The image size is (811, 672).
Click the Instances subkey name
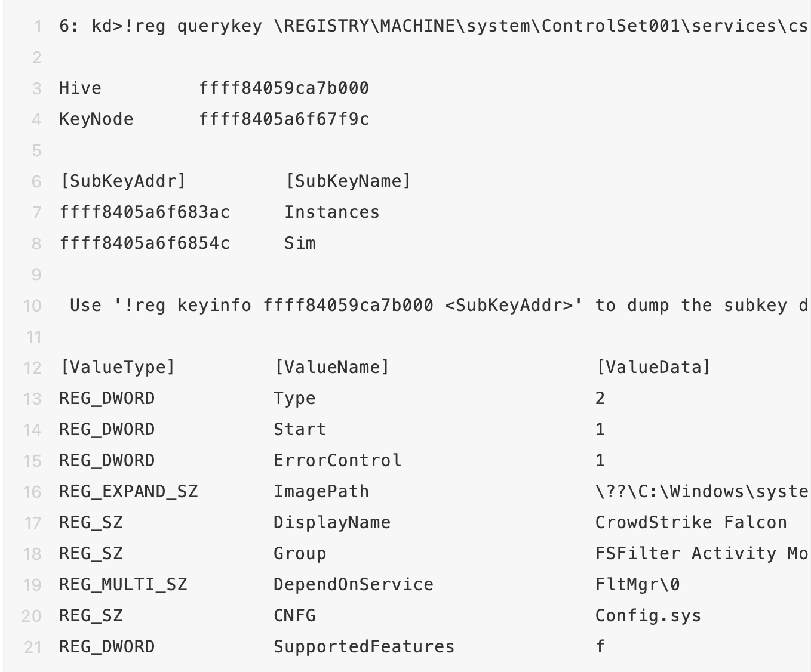pyautogui.click(x=331, y=212)
